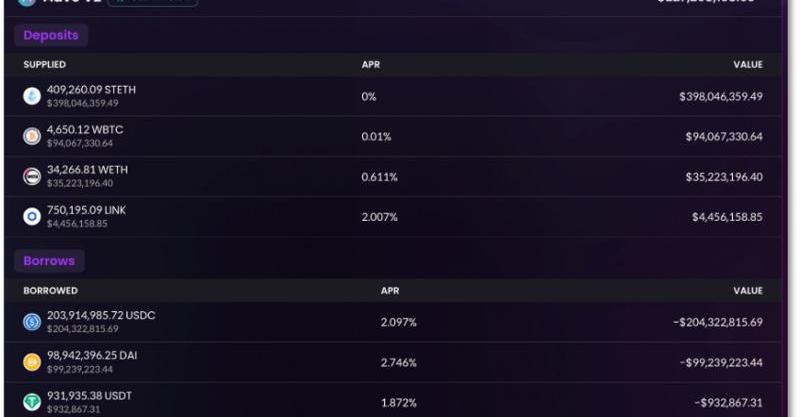This screenshot has width=800, height=417.
Task: Click the WETH token icon
Action: tap(32, 176)
